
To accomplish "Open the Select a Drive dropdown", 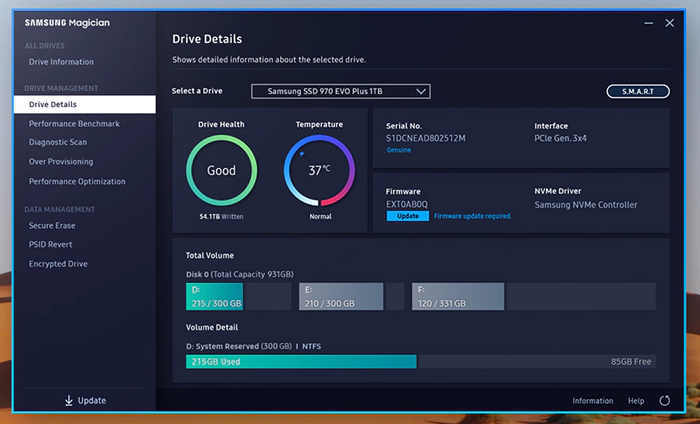I will (340, 91).
